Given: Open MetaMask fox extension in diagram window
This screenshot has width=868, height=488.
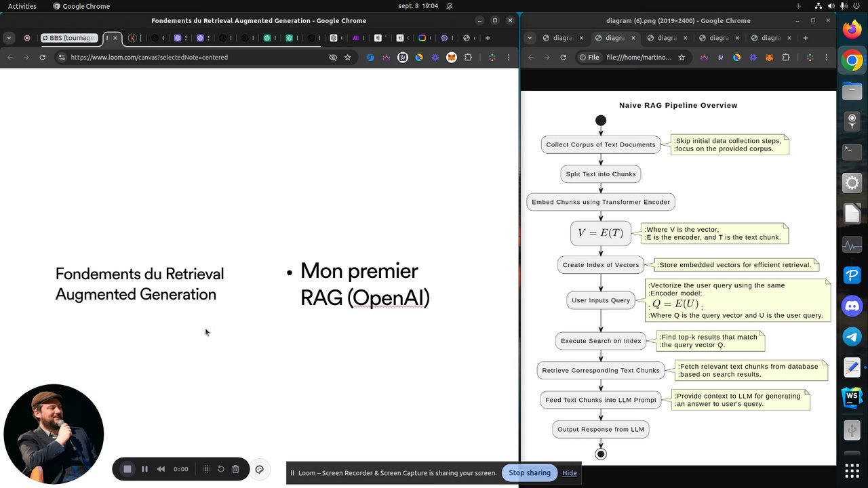Looking at the screenshot, I should tap(770, 58).
